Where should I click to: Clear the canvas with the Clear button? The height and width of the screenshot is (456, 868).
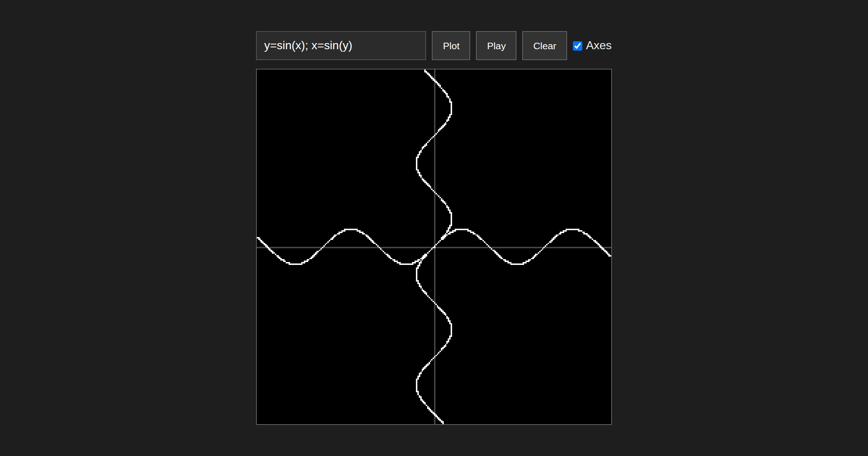coord(544,46)
